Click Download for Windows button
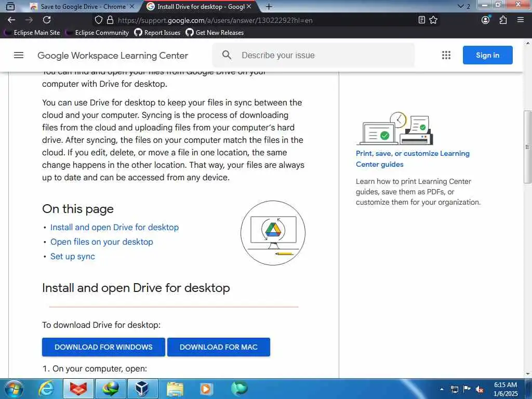This screenshot has height=399, width=532. point(103,347)
